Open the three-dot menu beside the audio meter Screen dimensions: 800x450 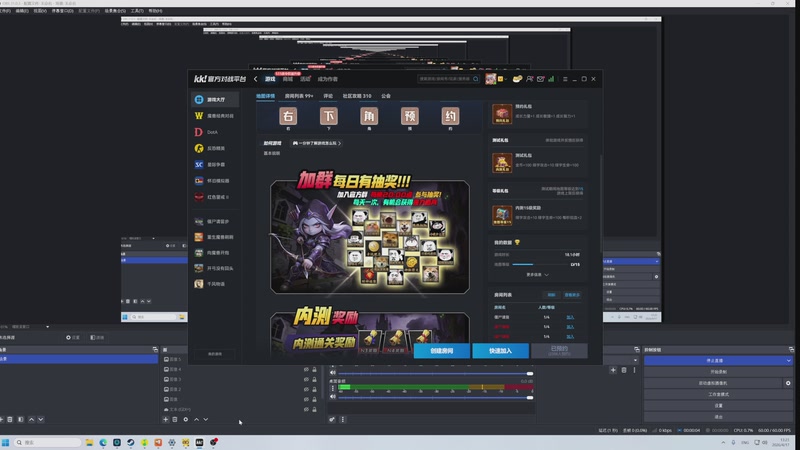(x=333, y=388)
